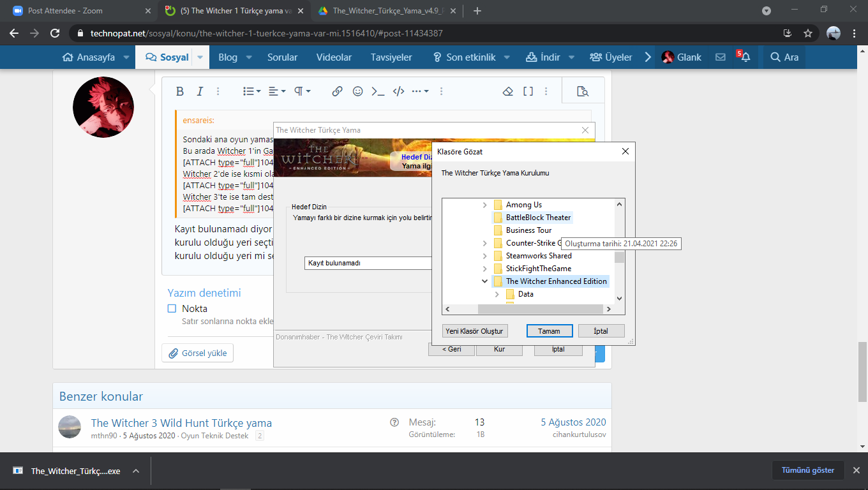
Task: Open the Sorular navigation item
Action: 283,57
